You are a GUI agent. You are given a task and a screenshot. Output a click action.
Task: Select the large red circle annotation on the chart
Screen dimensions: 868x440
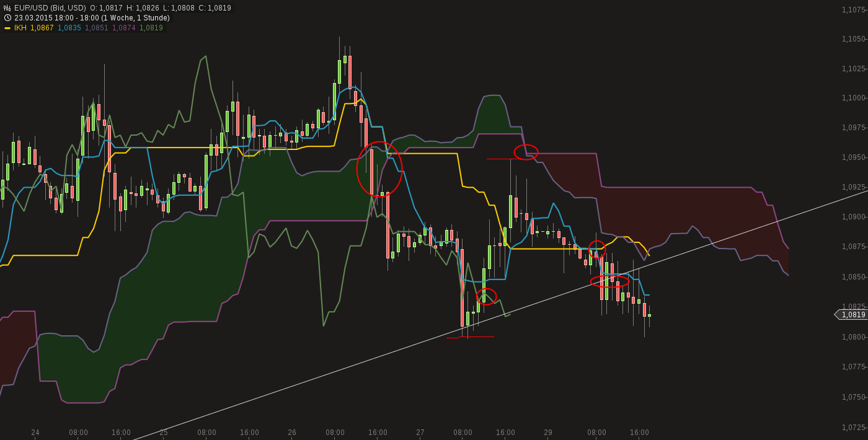379,169
